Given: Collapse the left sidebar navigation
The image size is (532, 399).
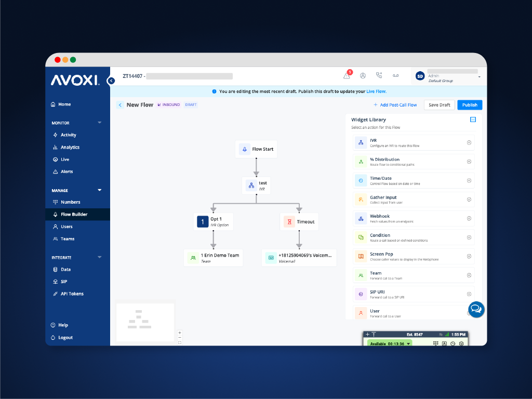Looking at the screenshot, I should [x=111, y=81].
